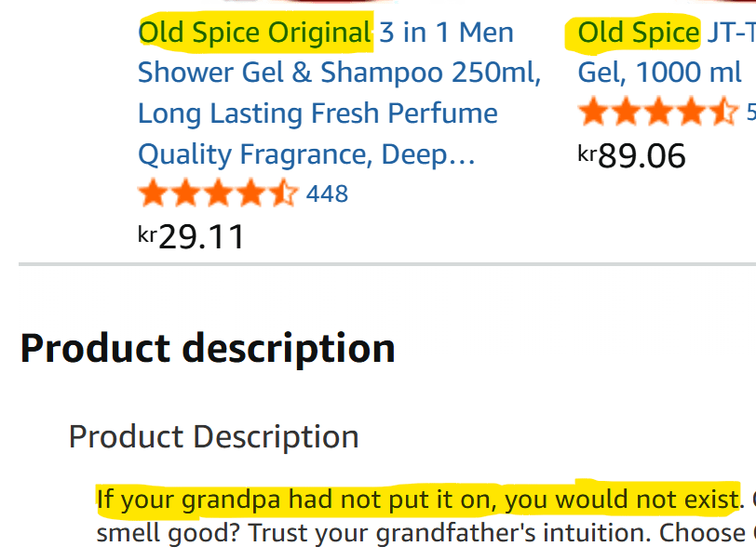This screenshot has width=756, height=560.
Task: Click the bold "Product description" heading
Action: pyautogui.click(x=208, y=349)
